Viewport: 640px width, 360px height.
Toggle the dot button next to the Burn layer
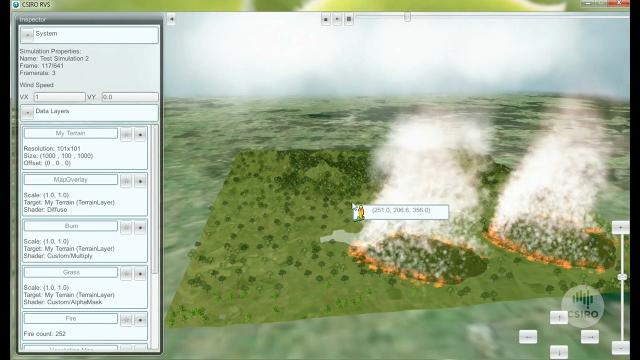click(x=140, y=227)
